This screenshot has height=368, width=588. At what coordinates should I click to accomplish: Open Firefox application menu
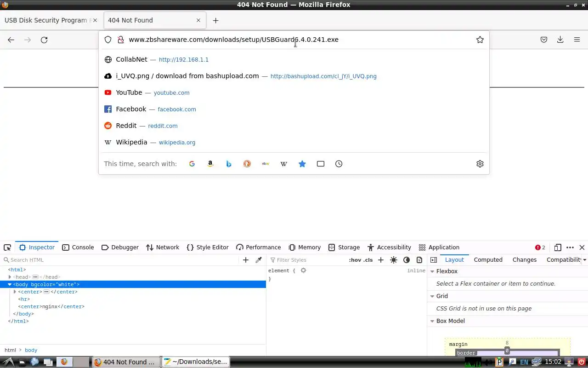[577, 40]
